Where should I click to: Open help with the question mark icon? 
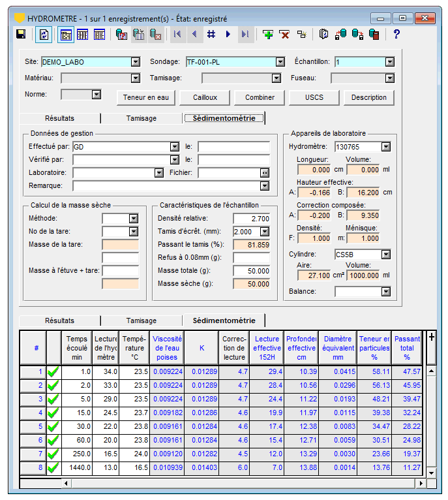[x=396, y=35]
